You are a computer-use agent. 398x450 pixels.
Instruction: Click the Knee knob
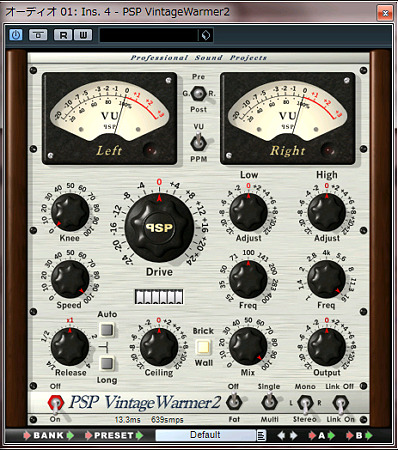pos(70,211)
